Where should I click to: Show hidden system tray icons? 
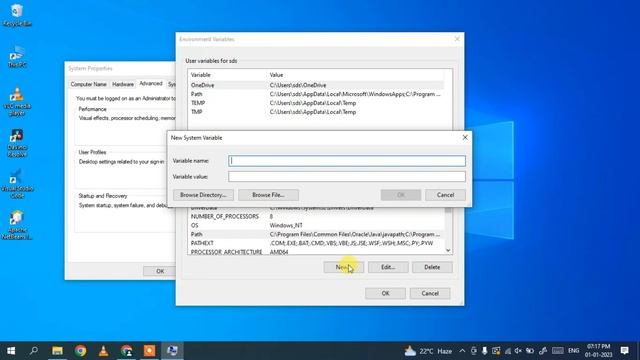click(462, 351)
